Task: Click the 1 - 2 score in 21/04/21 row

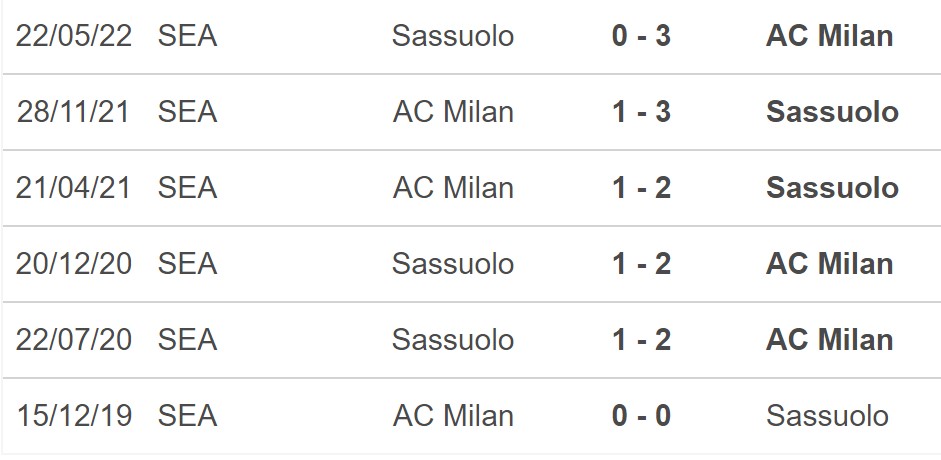Action: [x=641, y=188]
